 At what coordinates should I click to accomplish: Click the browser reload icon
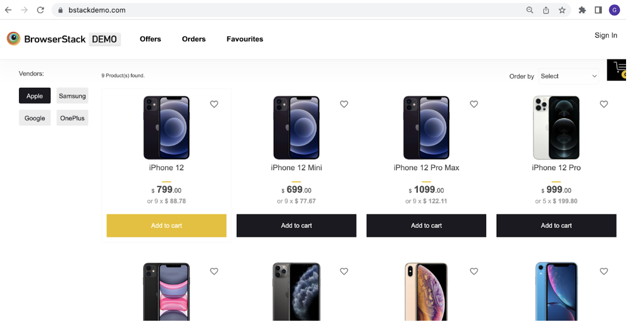pyautogui.click(x=40, y=10)
